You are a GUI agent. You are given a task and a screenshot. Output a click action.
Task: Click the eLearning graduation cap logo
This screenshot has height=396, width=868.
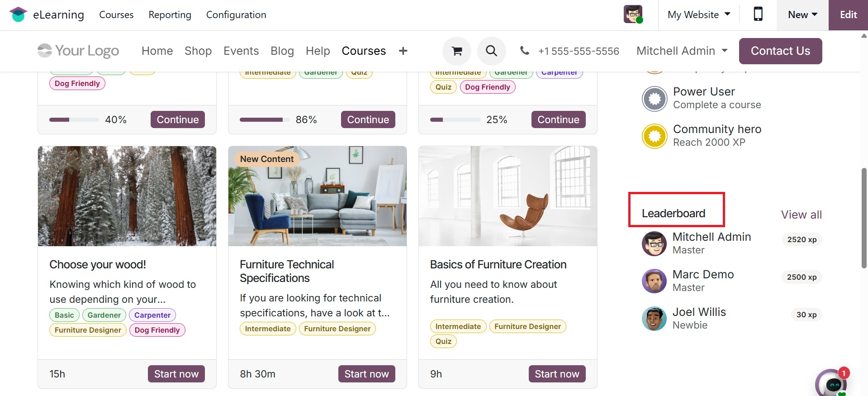(18, 14)
